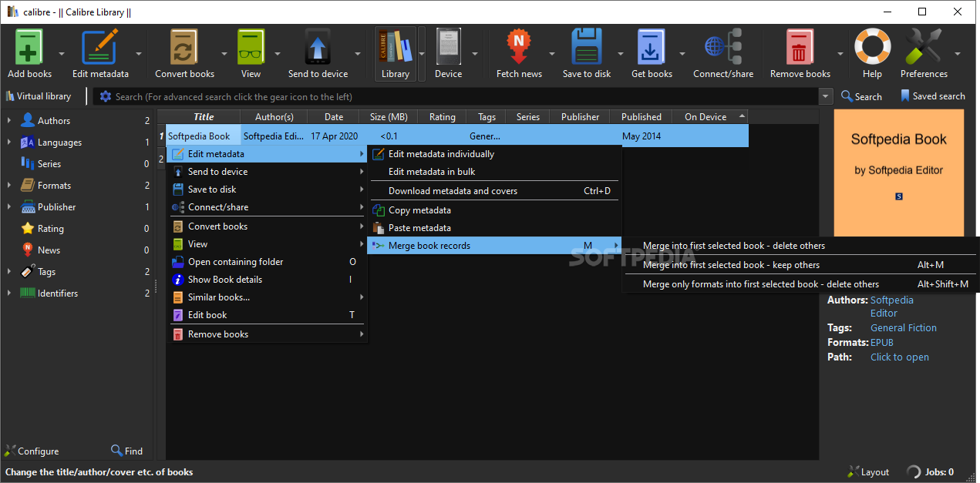
Task: Select Edit book menu entry
Action: pyautogui.click(x=268, y=315)
